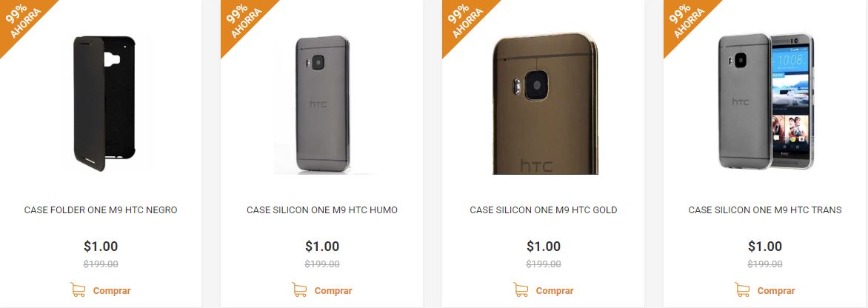This screenshot has width=868, height=308.
Task: Click cart icon under Silicon Trans case
Action: coord(742,289)
